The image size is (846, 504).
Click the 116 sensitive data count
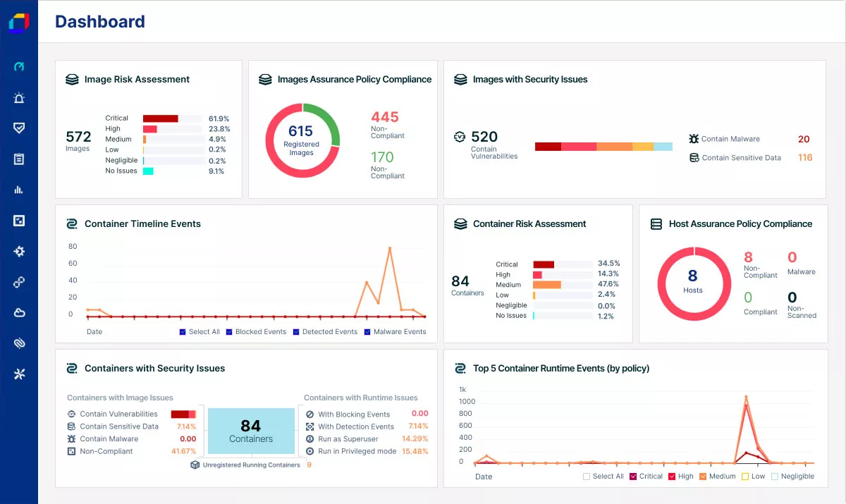[805, 158]
